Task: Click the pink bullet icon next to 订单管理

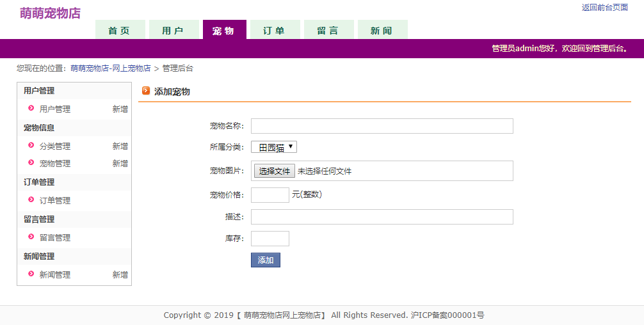Action: [31, 200]
